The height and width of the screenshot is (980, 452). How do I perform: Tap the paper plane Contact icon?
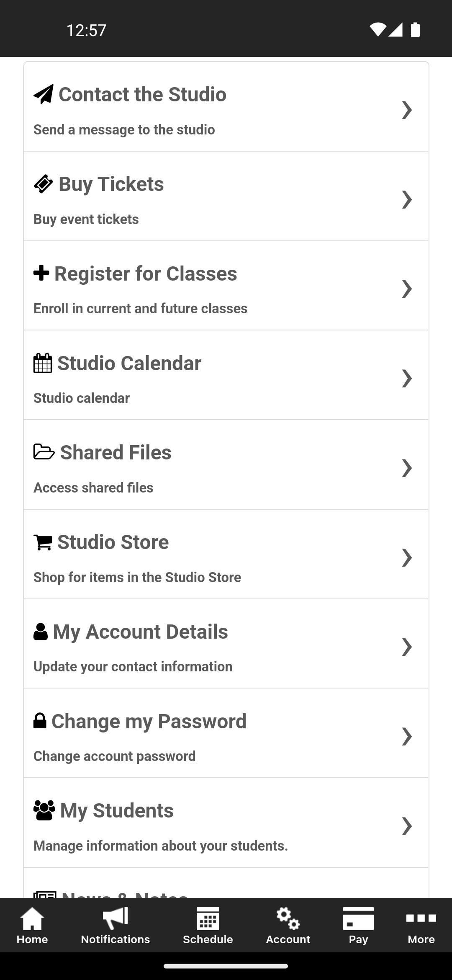click(x=44, y=94)
